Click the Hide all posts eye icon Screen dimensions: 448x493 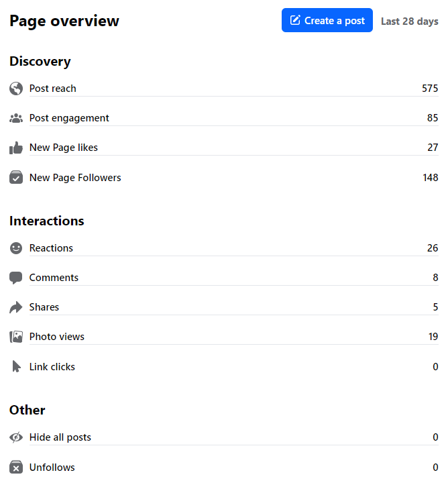tap(16, 437)
